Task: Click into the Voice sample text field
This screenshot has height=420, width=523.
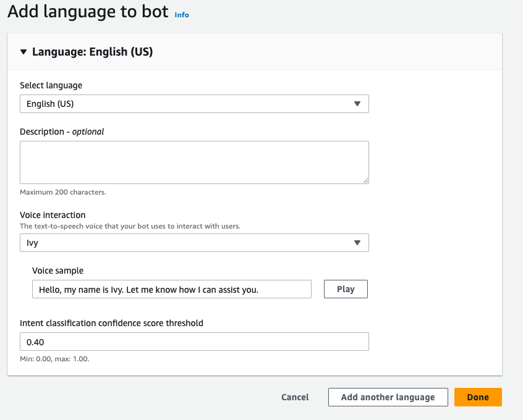Action: coord(171,289)
